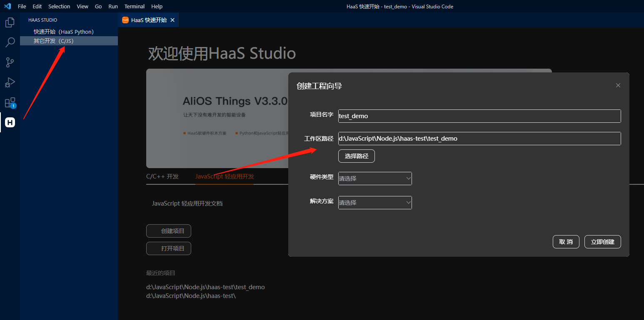Open the Source Control view

tap(10, 62)
